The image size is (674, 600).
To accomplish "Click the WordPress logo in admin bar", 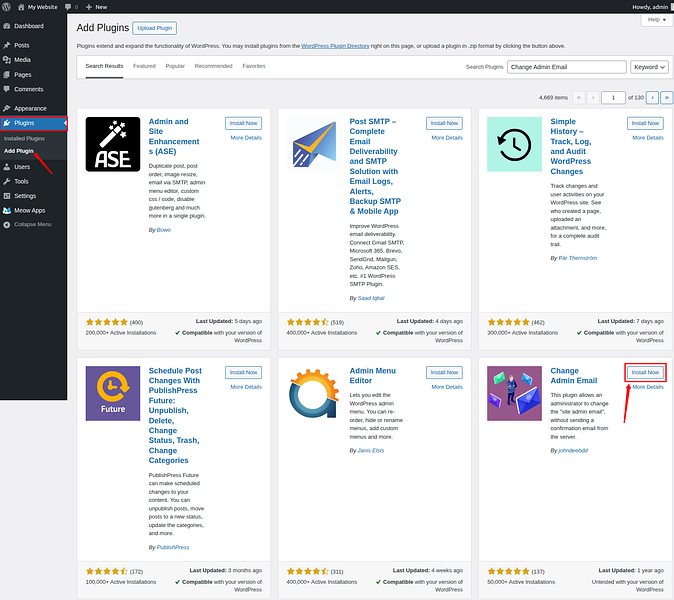I will 8,6.
